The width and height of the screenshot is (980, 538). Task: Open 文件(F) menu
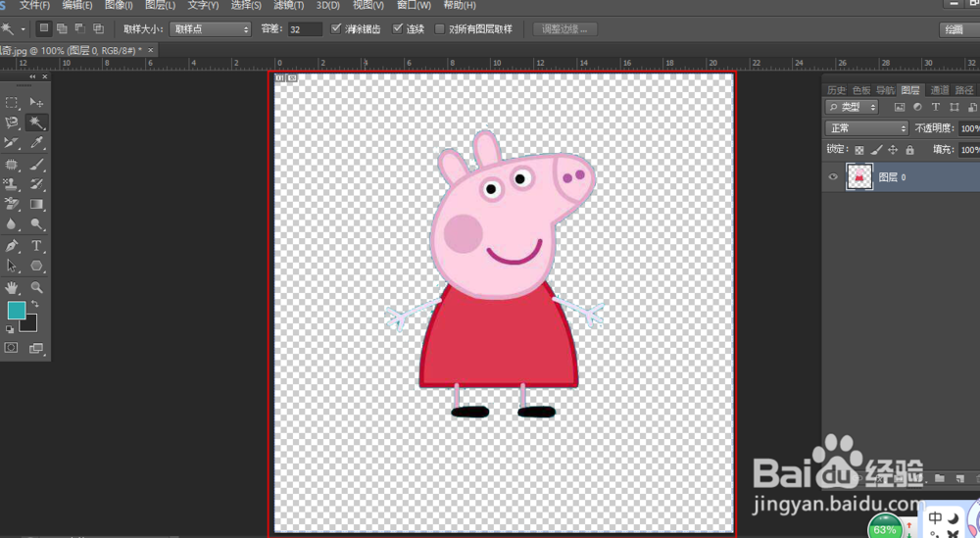pyautogui.click(x=34, y=6)
